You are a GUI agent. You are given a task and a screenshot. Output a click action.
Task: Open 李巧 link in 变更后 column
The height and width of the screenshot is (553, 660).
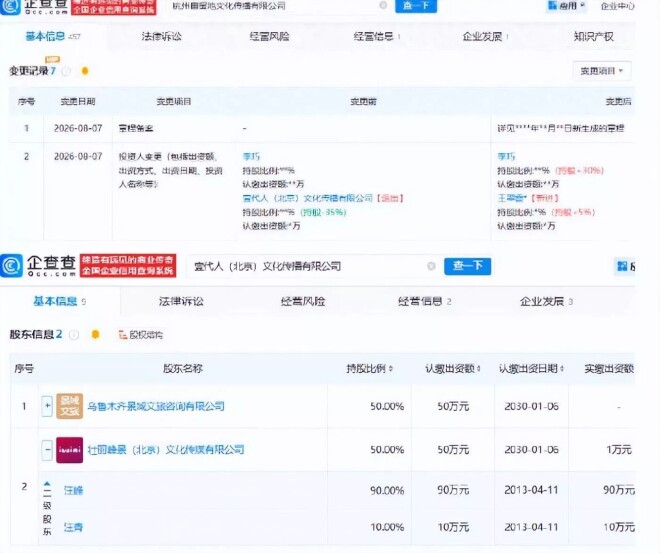(x=506, y=157)
